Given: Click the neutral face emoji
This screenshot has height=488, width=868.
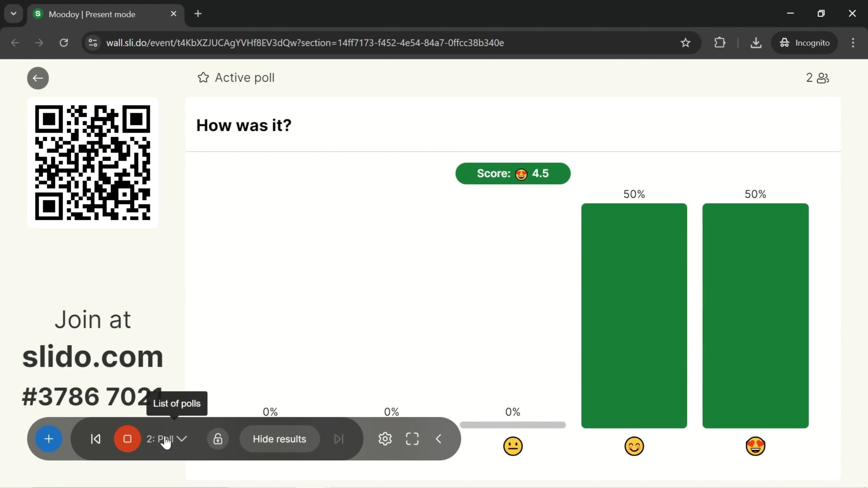Looking at the screenshot, I should tap(513, 446).
